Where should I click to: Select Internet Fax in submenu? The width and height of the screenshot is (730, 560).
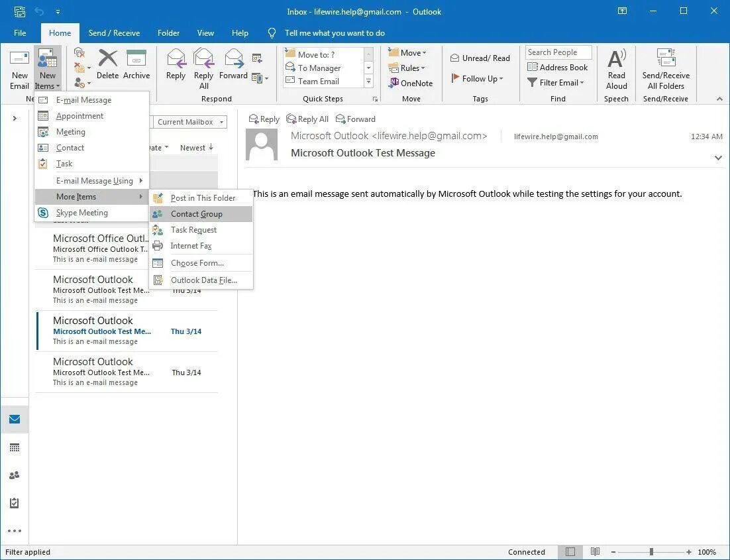click(x=201, y=245)
